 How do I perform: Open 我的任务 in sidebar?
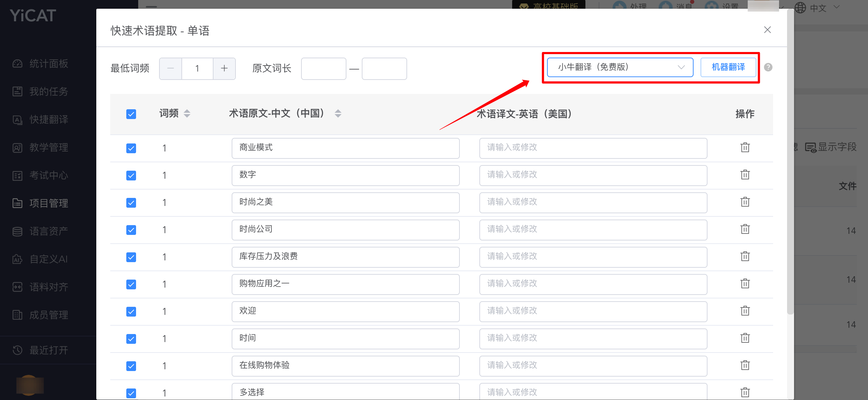[41, 91]
